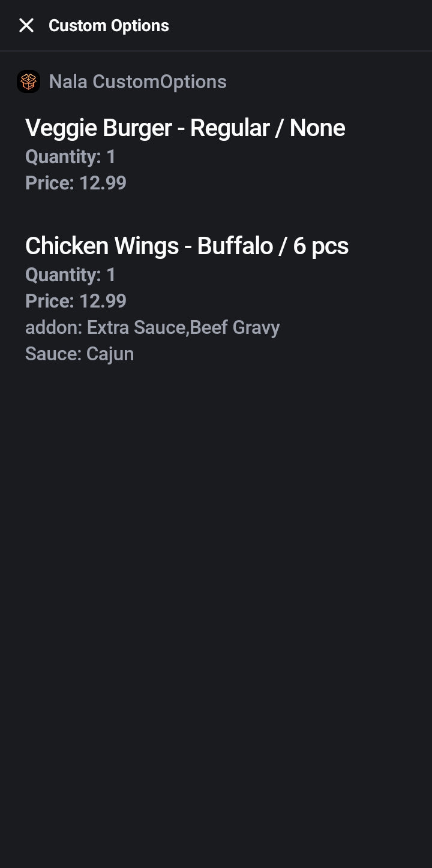
Task: Tap the Chicken Wings quantity line
Action: (x=70, y=275)
